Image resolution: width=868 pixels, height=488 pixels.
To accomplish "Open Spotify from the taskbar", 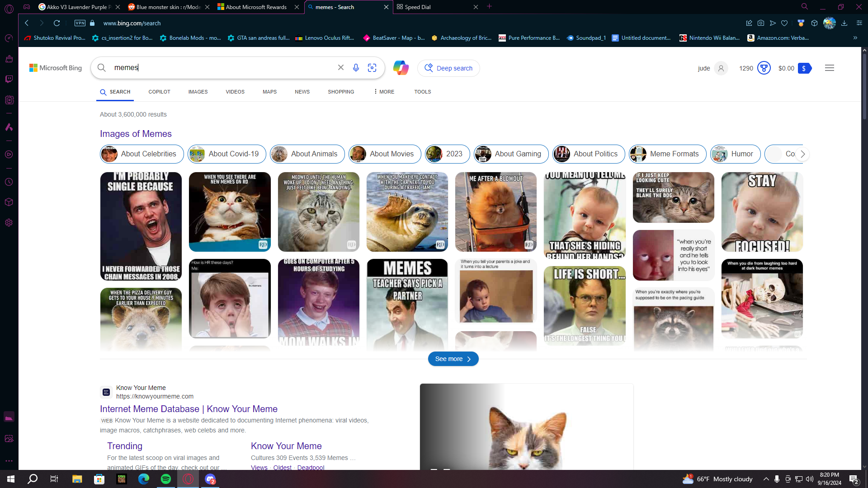I will (x=166, y=479).
